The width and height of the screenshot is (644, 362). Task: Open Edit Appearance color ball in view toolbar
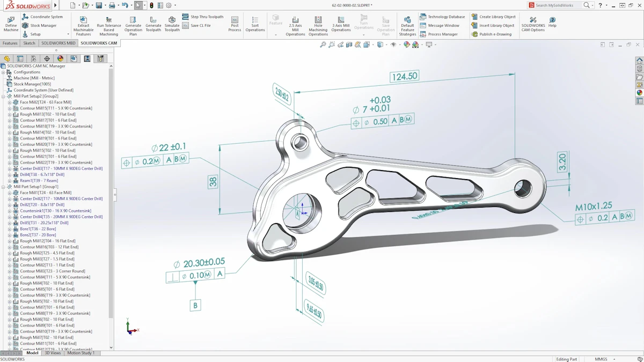407,45
